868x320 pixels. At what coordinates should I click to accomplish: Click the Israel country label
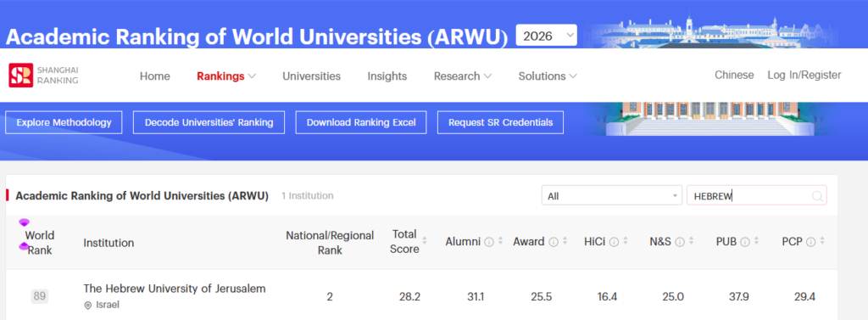pos(108,305)
